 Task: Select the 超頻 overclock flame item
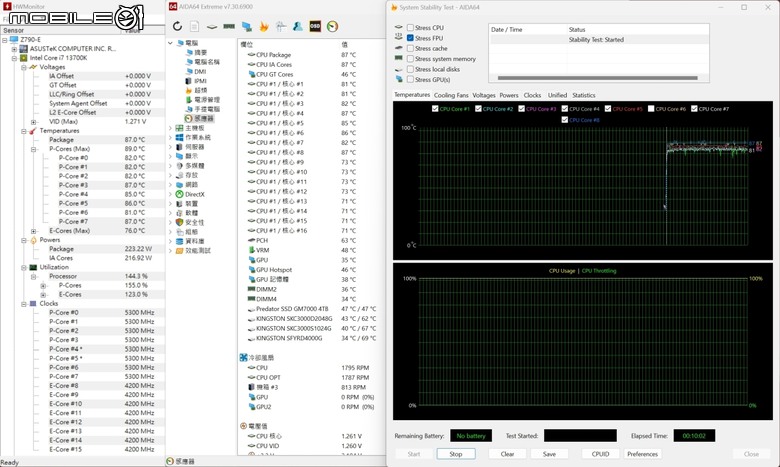pyautogui.click(x=196, y=90)
